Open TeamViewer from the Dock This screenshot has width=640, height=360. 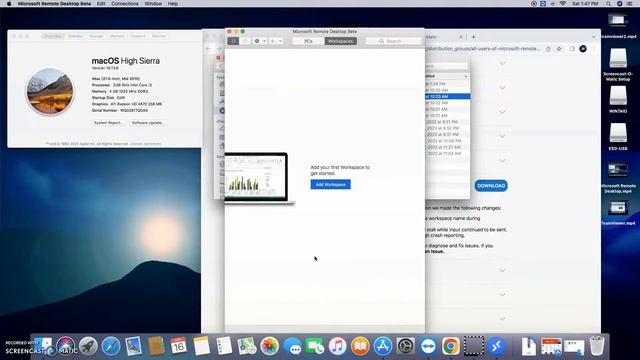coord(428,346)
